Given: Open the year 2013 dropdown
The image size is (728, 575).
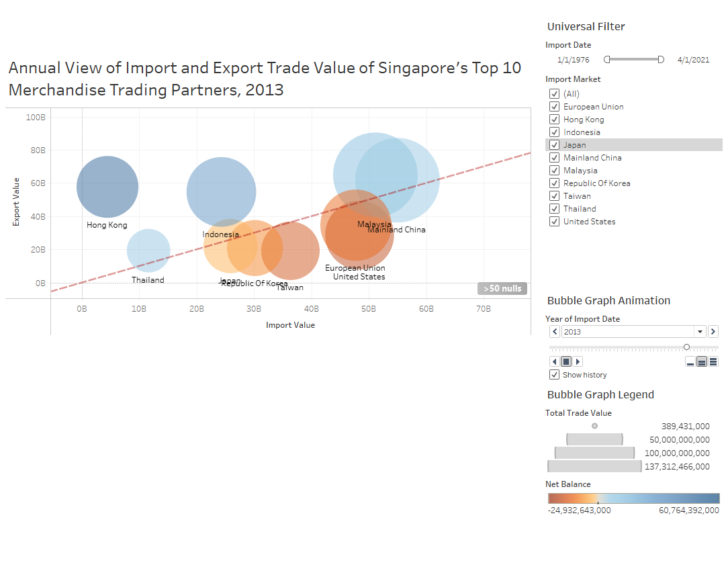Looking at the screenshot, I should [x=700, y=332].
